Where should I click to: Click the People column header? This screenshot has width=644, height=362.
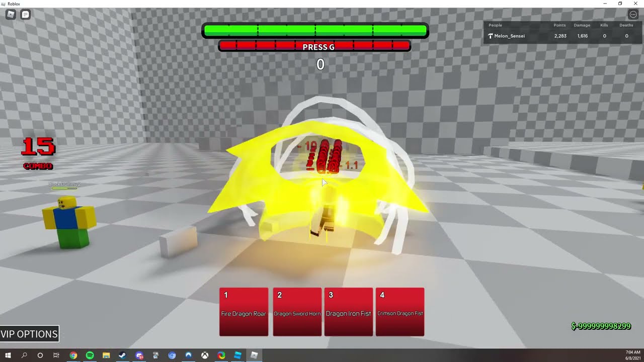click(x=495, y=25)
